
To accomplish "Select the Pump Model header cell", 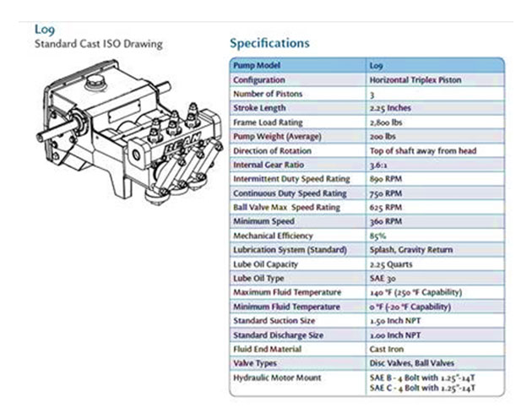I will (x=258, y=64).
